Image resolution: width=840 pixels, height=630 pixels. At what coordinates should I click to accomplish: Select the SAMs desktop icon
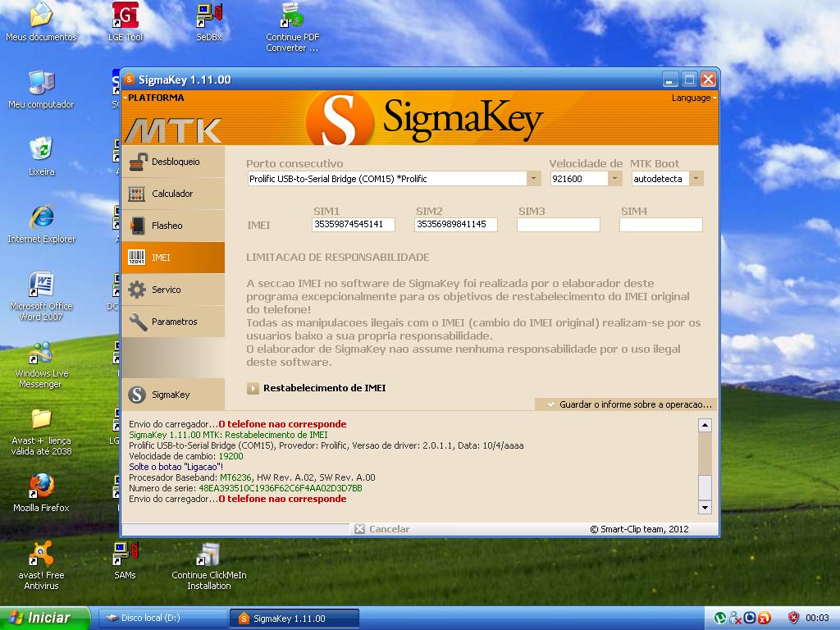pyautogui.click(x=126, y=560)
